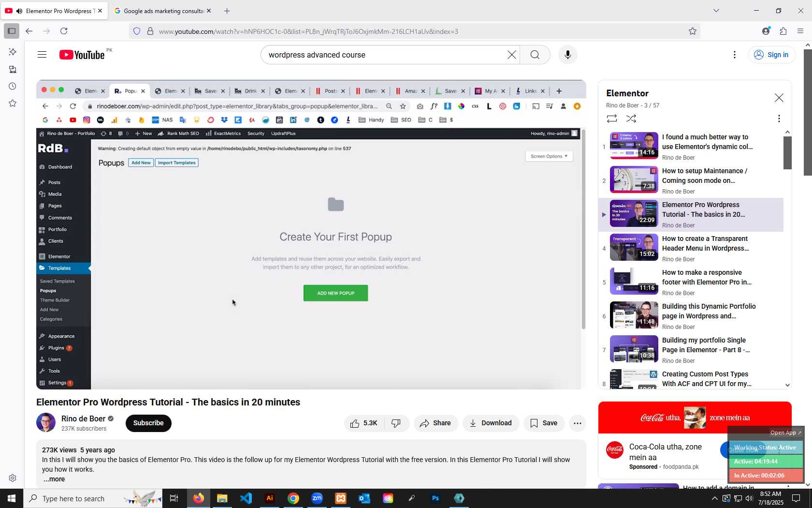Click the video player area

click(x=311, y=235)
